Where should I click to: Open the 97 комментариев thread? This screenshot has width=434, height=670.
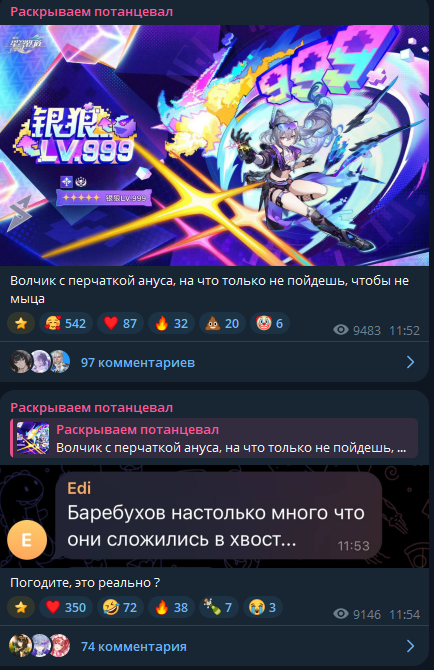(138, 362)
